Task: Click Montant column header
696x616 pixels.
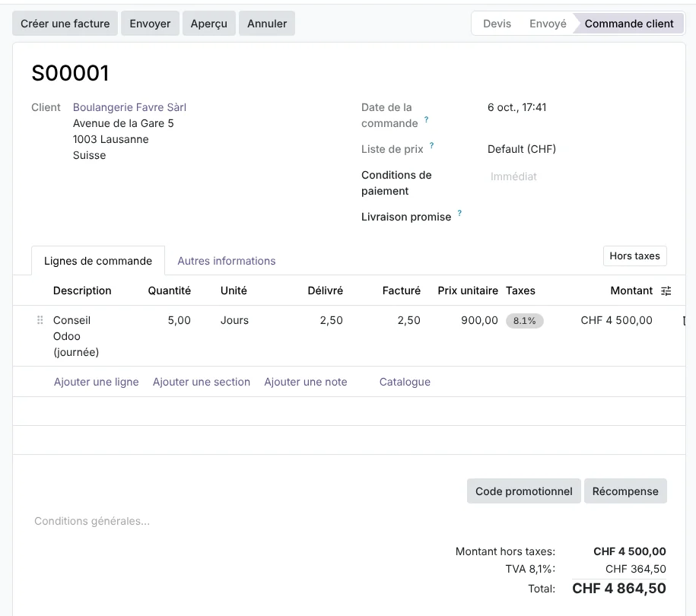Action: click(631, 291)
